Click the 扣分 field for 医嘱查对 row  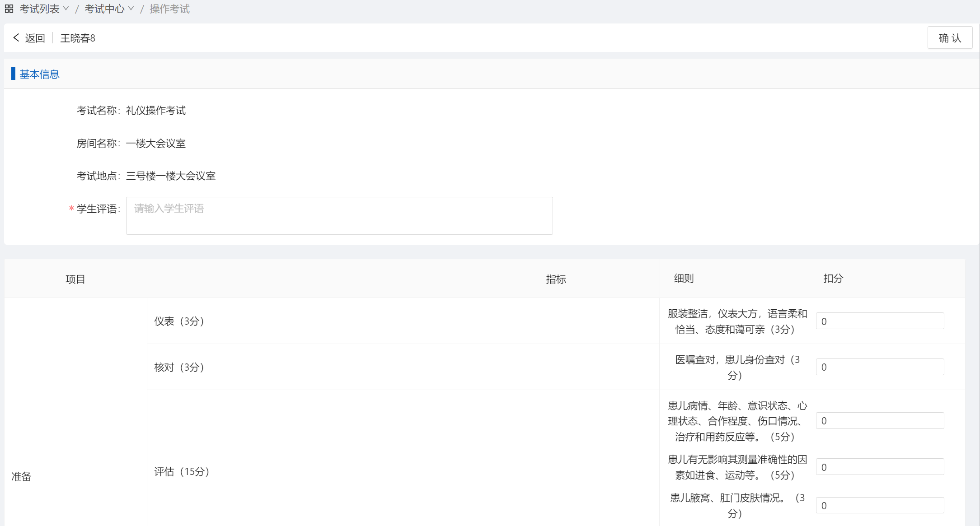(x=879, y=367)
